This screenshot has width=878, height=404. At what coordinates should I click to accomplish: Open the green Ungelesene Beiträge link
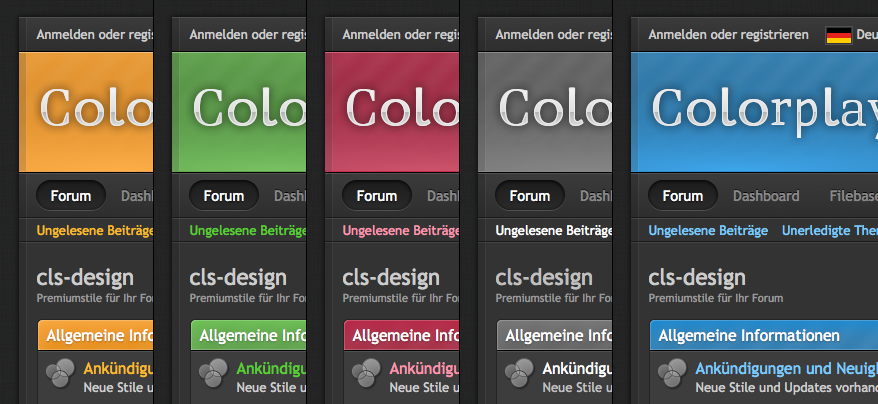click(x=247, y=231)
